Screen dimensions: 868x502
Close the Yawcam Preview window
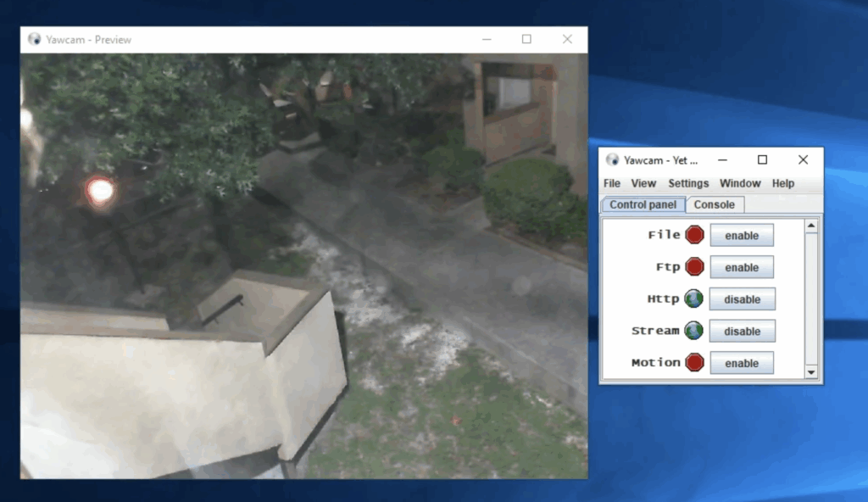coord(567,39)
